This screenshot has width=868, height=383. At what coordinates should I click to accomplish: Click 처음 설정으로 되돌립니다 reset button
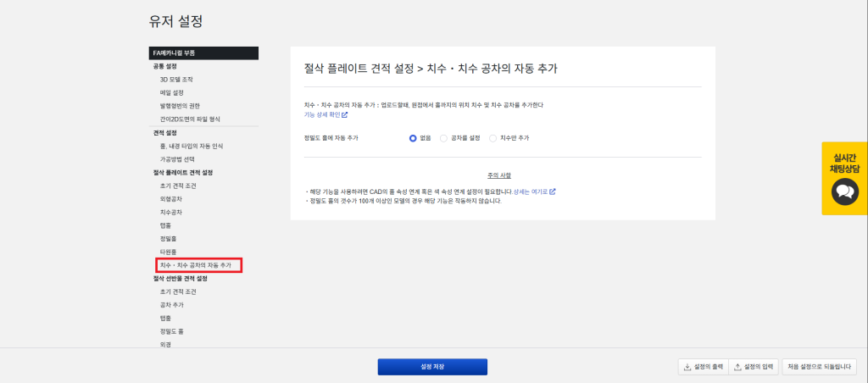point(819,367)
